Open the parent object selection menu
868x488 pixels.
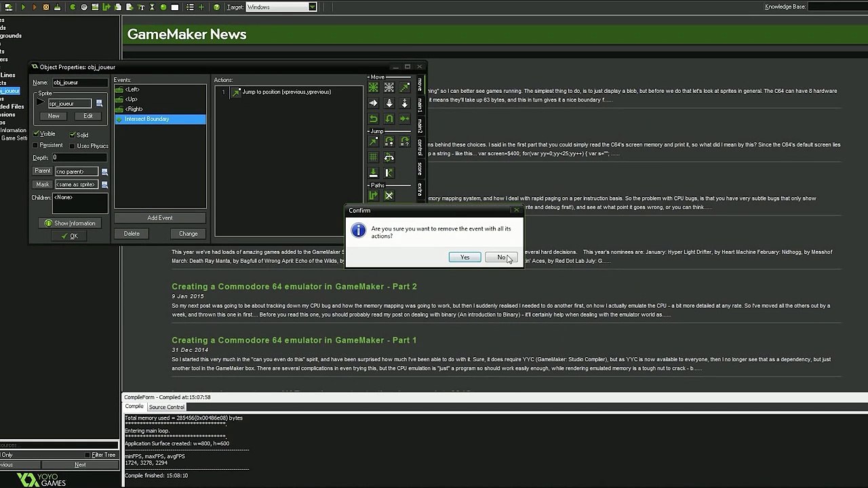104,171
